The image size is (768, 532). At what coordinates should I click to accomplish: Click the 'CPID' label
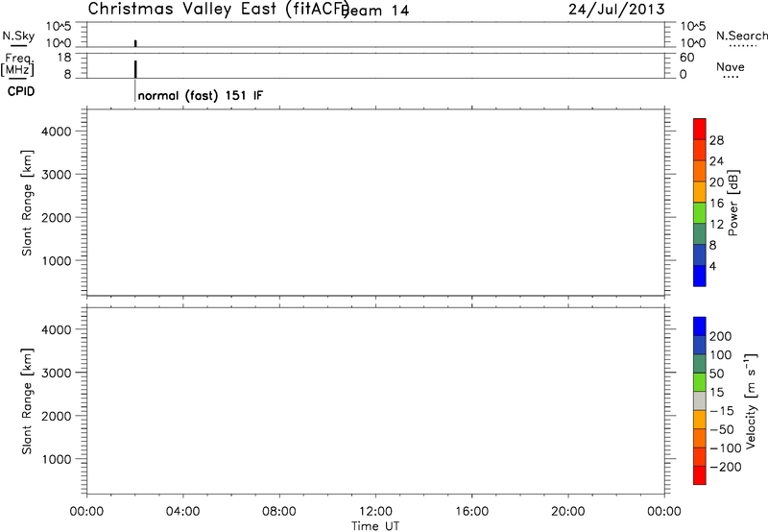pos(21,91)
